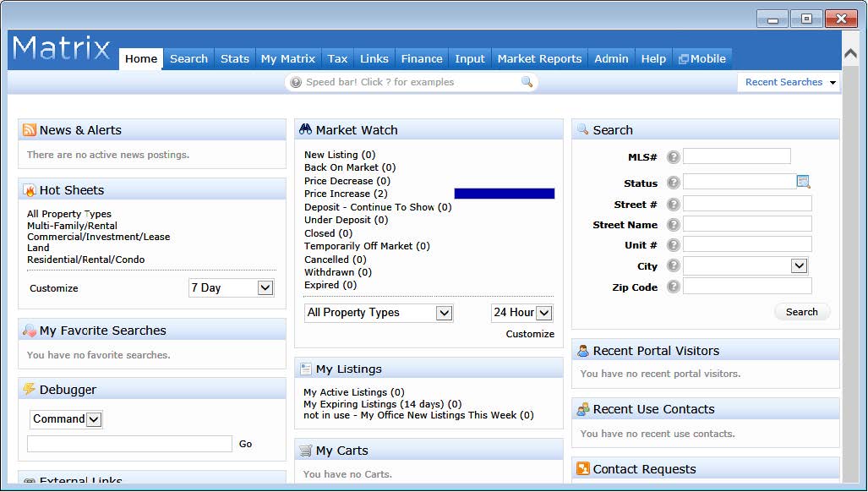This screenshot has width=868, height=492.
Task: Open the Commercial/Investment/Lease hot sheet
Action: click(x=99, y=237)
